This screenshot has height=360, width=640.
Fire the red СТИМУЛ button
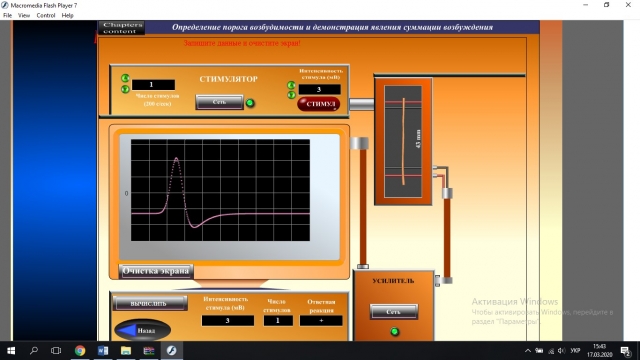tap(318, 104)
